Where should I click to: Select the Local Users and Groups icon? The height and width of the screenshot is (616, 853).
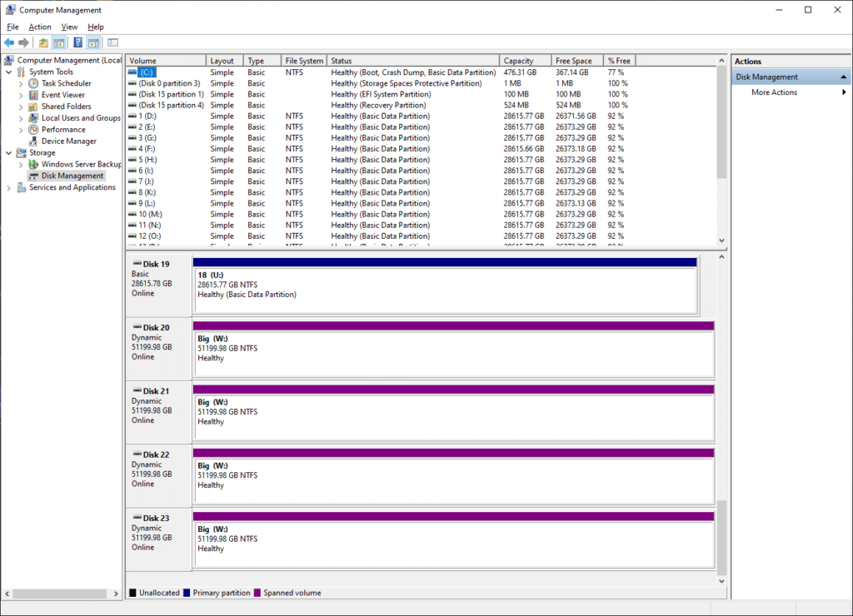coord(33,118)
